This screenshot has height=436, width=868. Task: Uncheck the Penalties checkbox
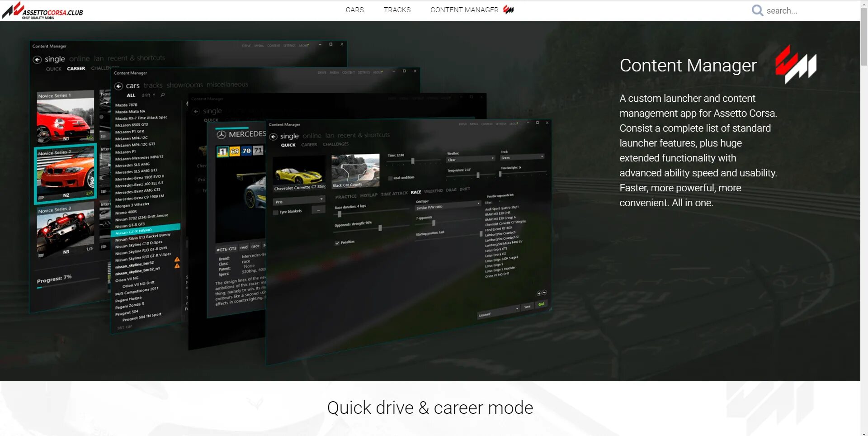(337, 243)
